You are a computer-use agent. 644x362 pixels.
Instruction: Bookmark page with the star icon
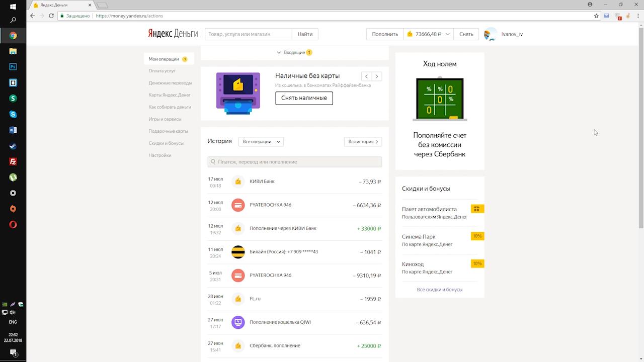tap(596, 16)
